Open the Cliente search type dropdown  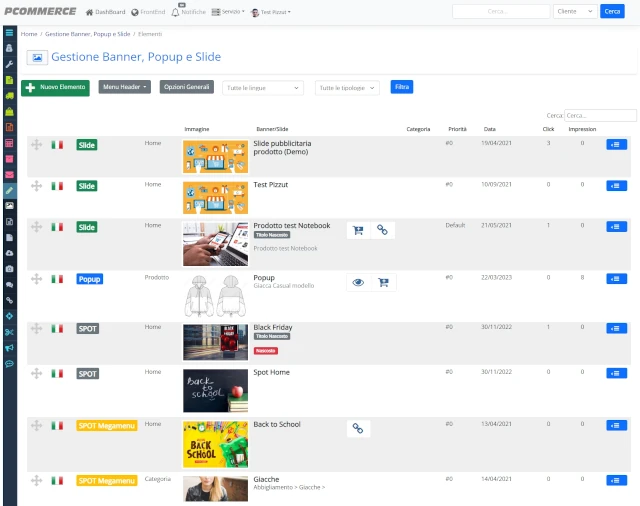575,11
